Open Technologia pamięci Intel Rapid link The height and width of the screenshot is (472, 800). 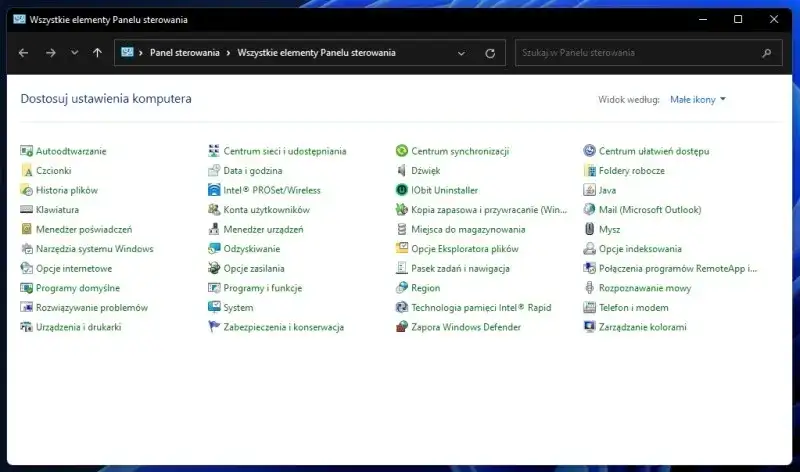[x=481, y=308]
